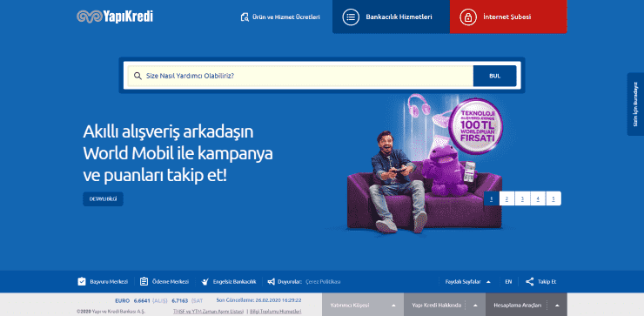Select banner slide 1
Image resolution: width=644 pixels, height=316 pixels.
492,198
